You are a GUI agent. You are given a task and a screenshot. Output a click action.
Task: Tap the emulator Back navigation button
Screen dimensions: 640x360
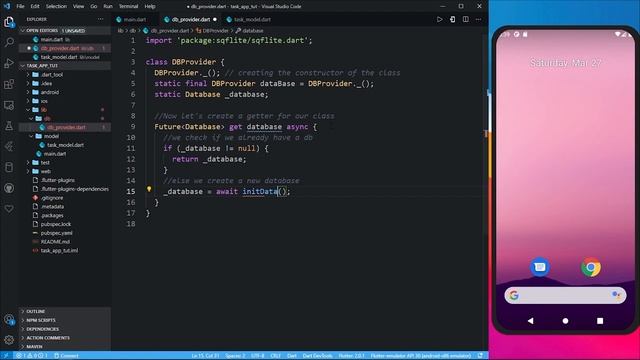(530, 321)
